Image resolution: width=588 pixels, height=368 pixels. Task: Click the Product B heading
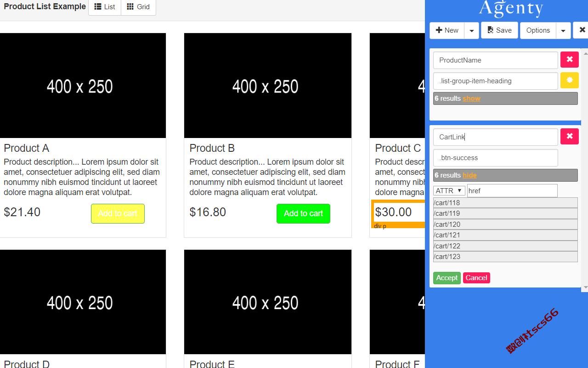(x=212, y=148)
